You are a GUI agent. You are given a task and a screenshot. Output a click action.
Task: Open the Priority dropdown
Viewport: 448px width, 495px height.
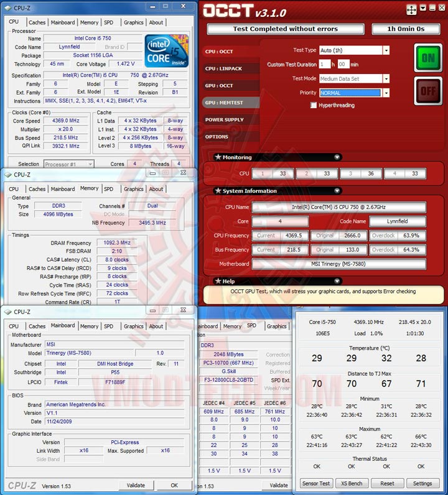coord(386,93)
